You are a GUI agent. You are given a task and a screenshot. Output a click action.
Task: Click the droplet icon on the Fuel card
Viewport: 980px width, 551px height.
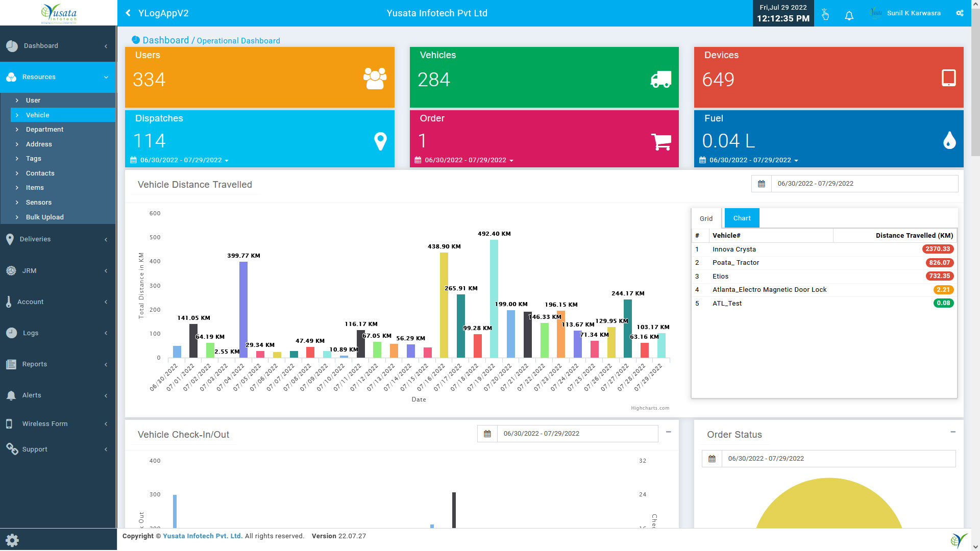(949, 140)
